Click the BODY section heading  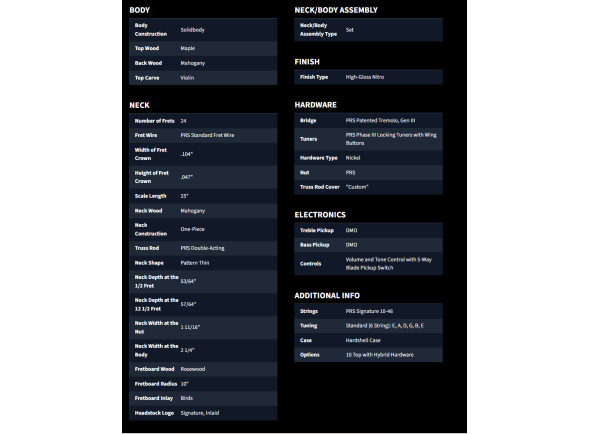pyautogui.click(x=139, y=10)
